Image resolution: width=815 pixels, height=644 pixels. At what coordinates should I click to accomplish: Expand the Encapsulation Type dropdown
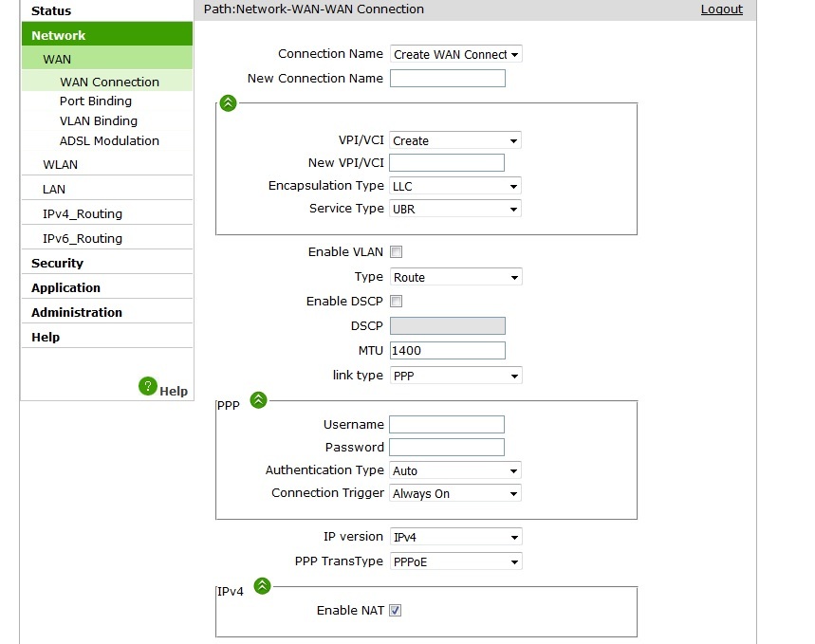point(455,187)
